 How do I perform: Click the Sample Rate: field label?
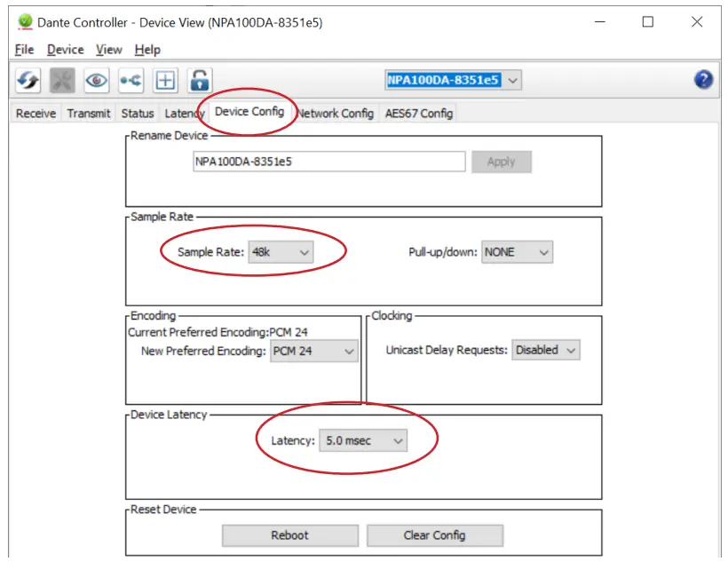coord(210,252)
